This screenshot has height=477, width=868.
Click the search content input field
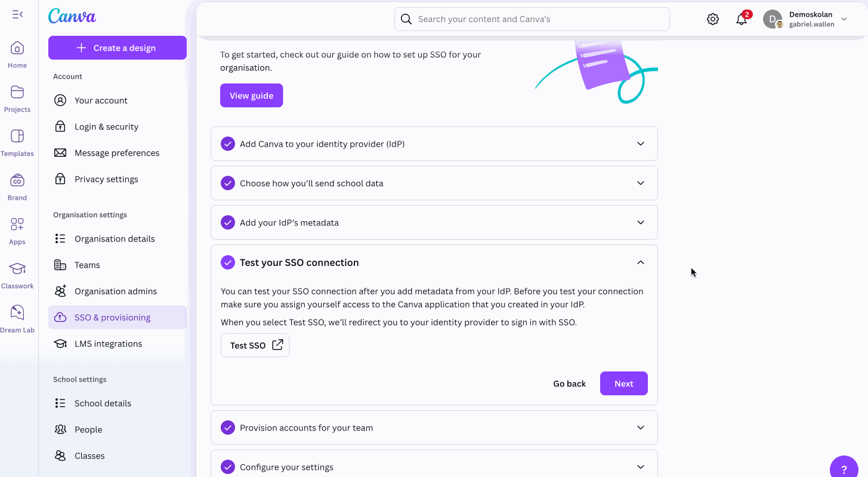tap(532, 19)
